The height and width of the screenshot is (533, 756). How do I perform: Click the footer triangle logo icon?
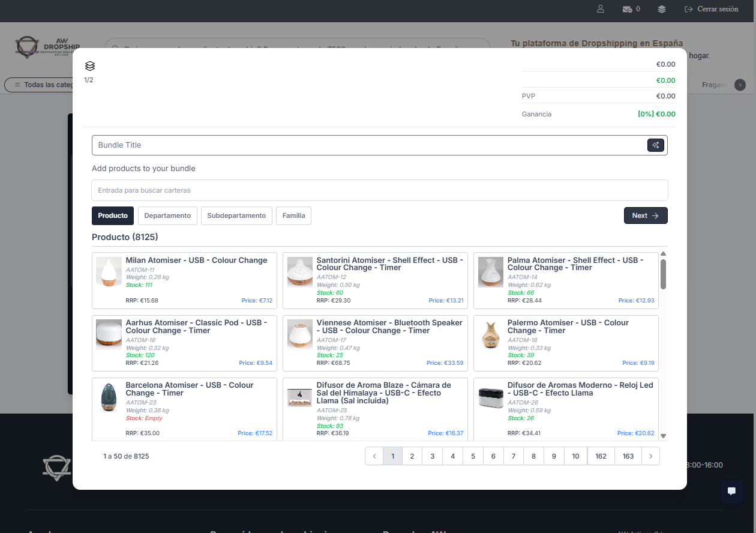click(x=57, y=468)
